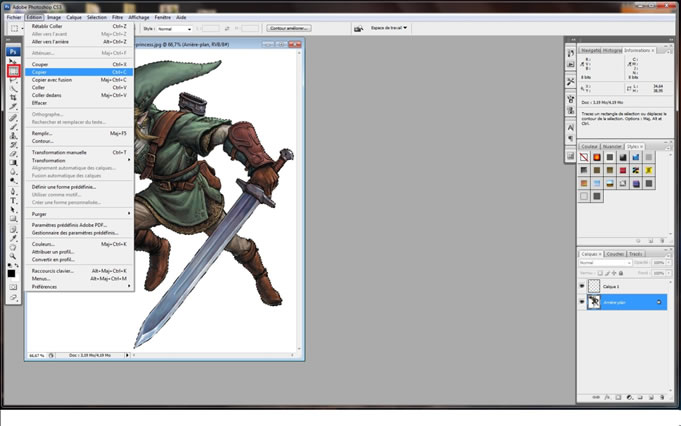
Task: Click the link layers icon in Calques panel
Action: pos(596,397)
